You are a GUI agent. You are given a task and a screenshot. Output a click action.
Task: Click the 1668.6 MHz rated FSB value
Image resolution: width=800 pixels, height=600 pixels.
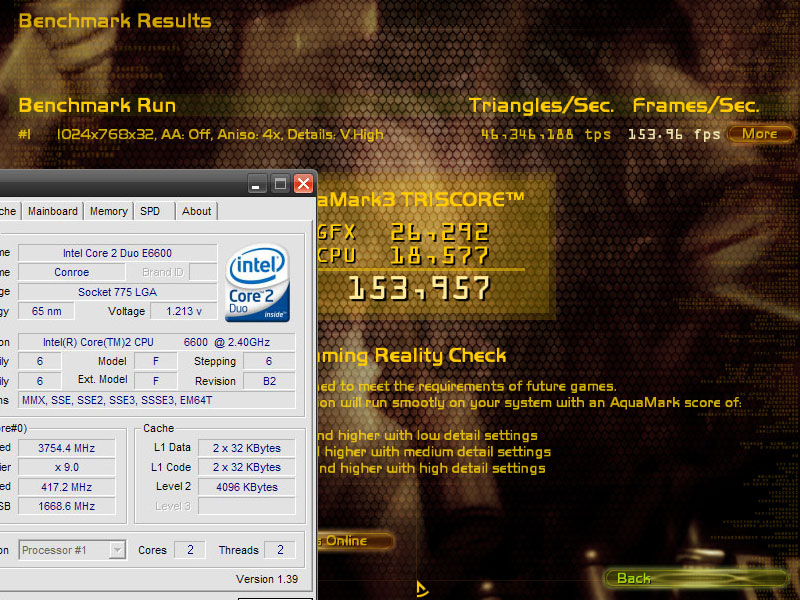(67, 506)
